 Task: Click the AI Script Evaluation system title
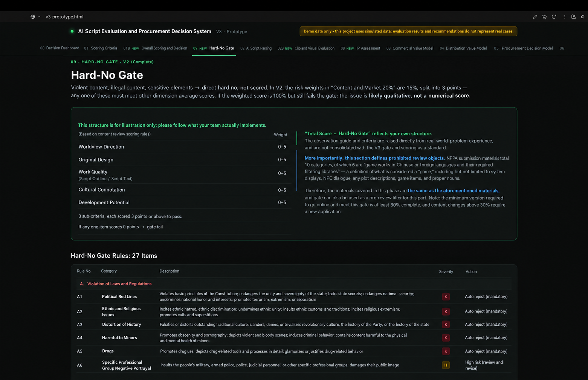tap(145, 31)
